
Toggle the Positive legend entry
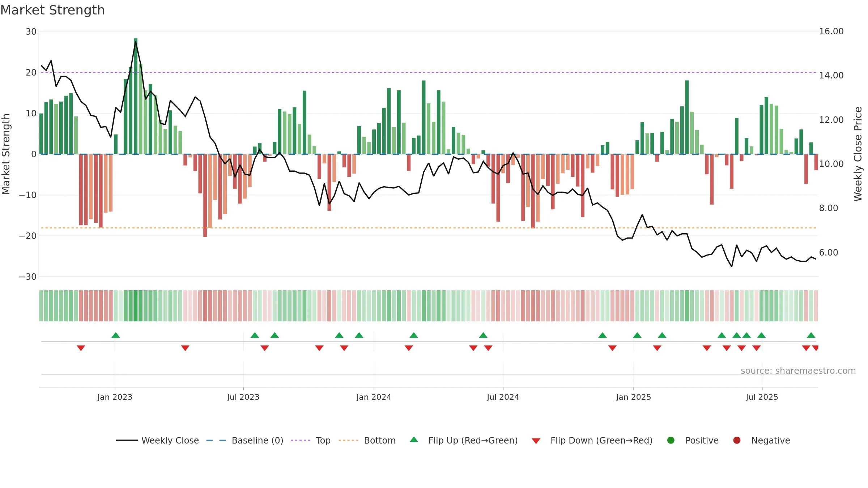point(693,440)
